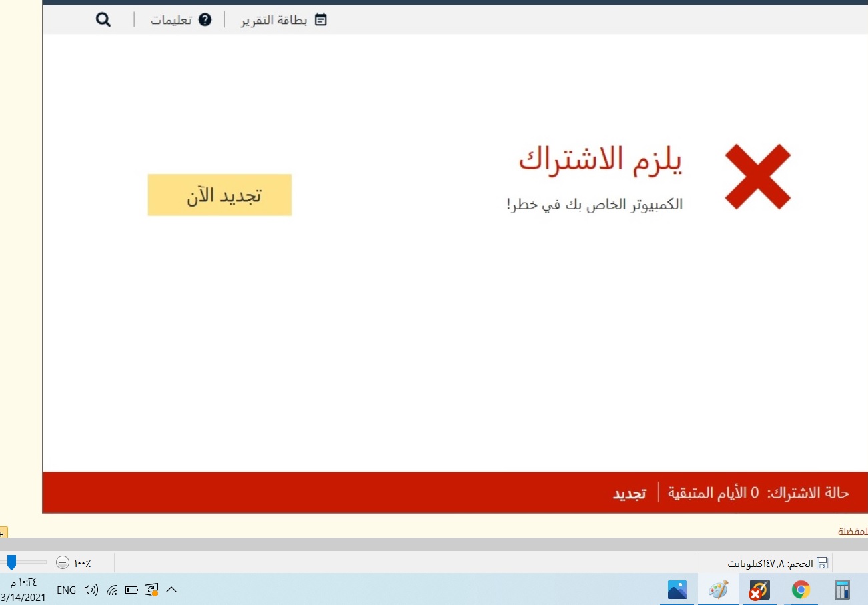Screen dimensions: 868x605
Task: Click the تجديد link in red bar
Action: click(x=630, y=493)
